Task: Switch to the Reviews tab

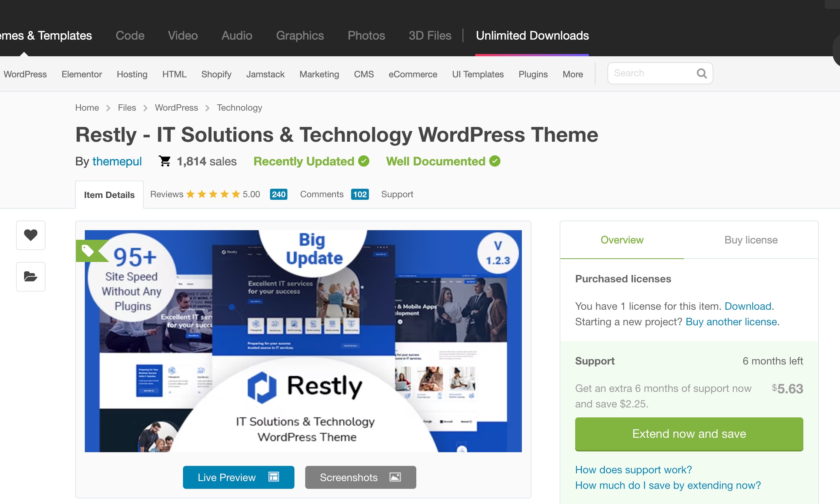Action: click(167, 194)
